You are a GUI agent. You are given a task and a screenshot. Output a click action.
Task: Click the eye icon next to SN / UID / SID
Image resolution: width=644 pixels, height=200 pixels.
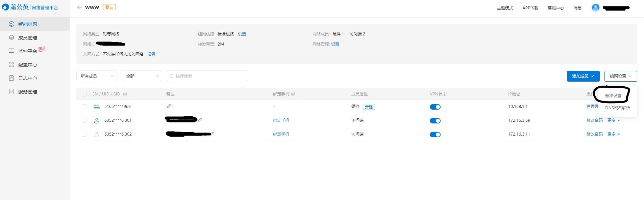point(125,94)
